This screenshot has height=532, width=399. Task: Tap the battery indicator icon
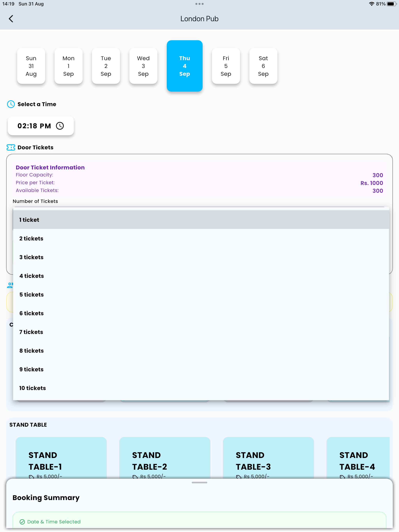[x=392, y=4]
